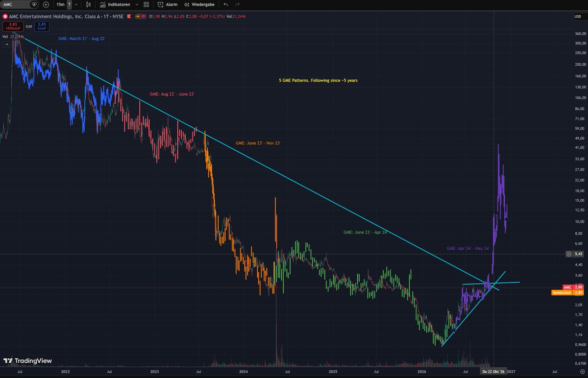Open the Indikatoren indicators dialog
This screenshot has height=378, width=588.
115,4
